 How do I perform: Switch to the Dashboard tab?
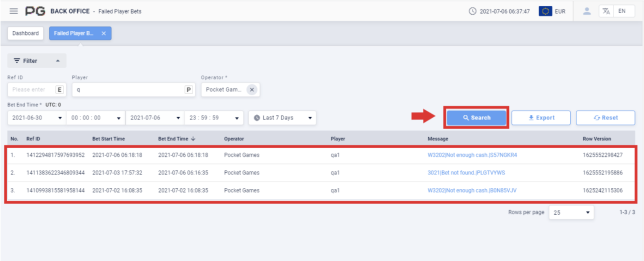pos(25,33)
